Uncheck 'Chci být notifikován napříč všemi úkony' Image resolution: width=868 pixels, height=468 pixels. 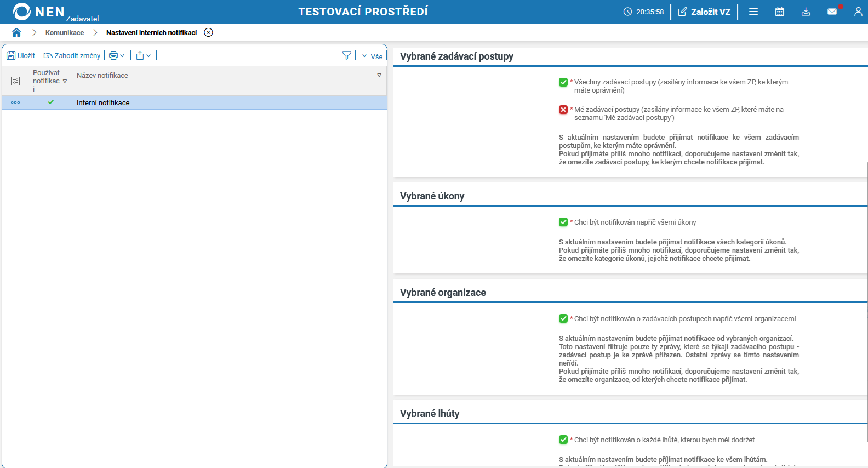[x=563, y=222]
